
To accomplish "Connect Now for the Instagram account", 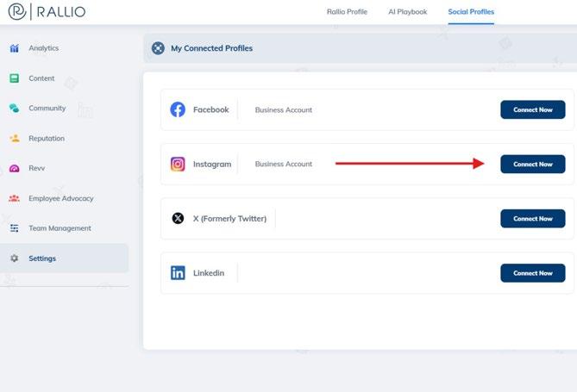I will pos(532,164).
